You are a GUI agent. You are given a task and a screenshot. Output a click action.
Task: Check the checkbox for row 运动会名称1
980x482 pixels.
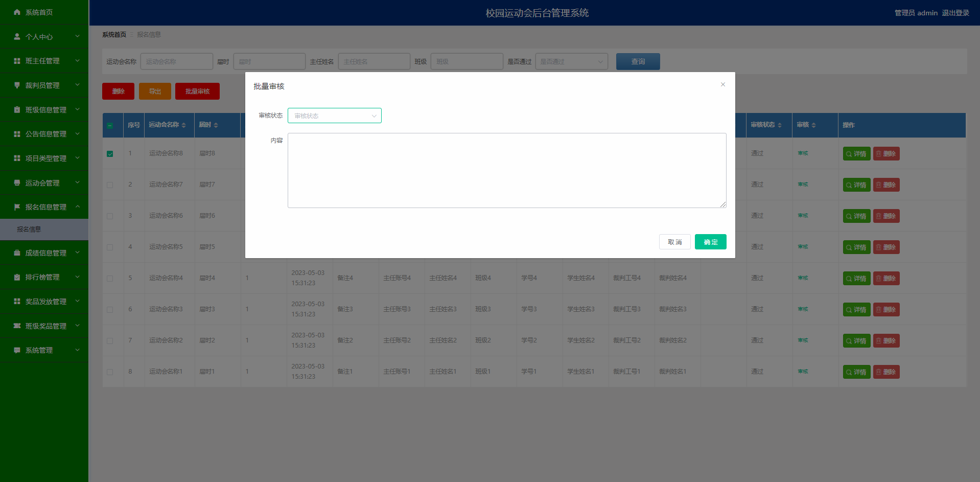point(110,372)
